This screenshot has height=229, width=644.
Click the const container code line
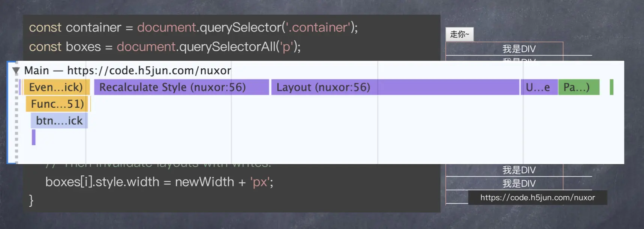click(193, 27)
